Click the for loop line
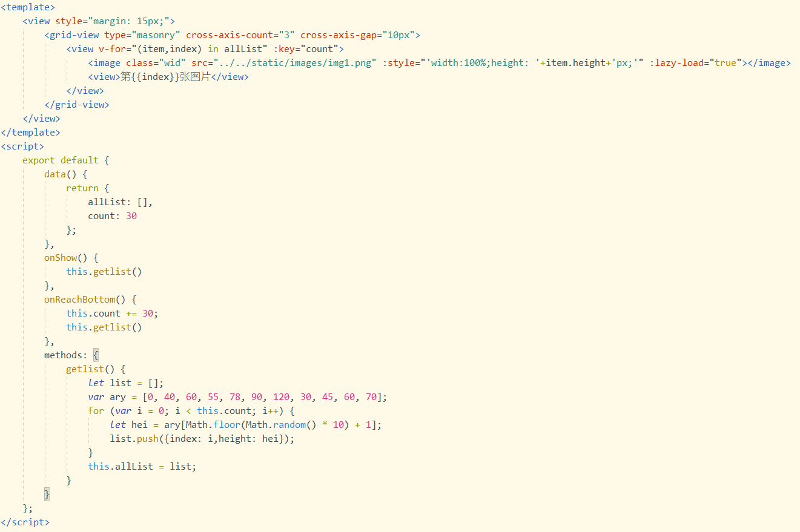800x532 pixels. (191, 411)
